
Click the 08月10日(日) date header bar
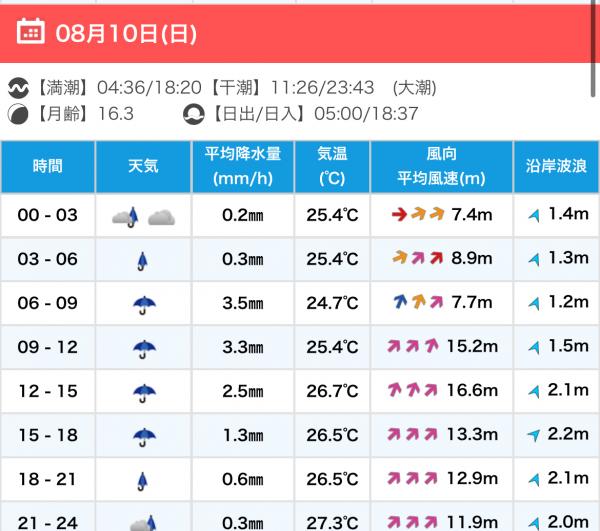pos(295,34)
